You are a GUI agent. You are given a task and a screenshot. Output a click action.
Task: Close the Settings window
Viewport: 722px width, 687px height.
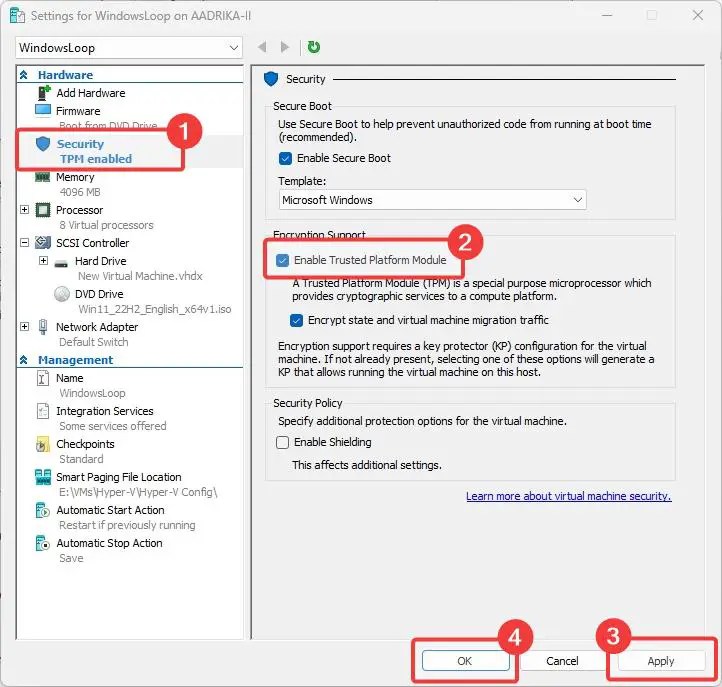click(698, 15)
